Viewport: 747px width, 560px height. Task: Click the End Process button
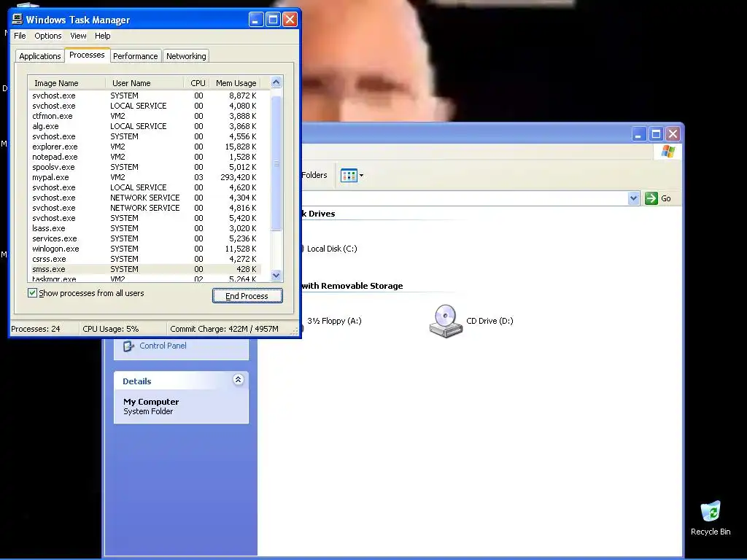247,296
